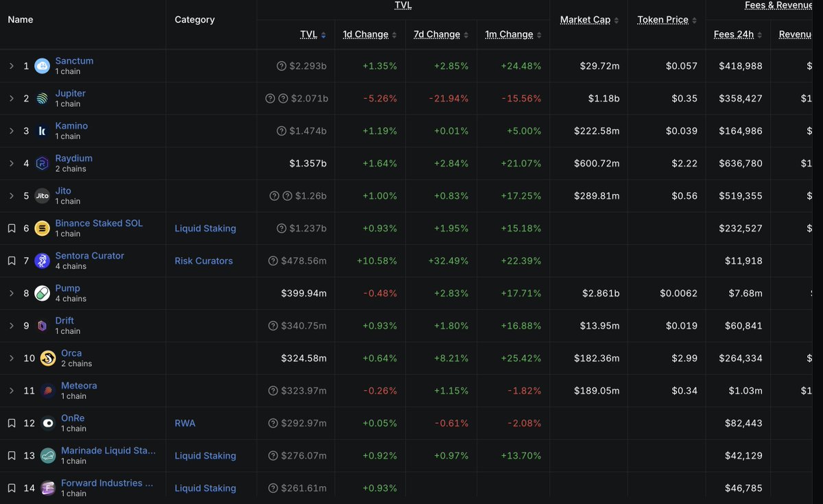Open the Sanctum protocol link
This screenshot has width=823, height=504.
tap(74, 60)
